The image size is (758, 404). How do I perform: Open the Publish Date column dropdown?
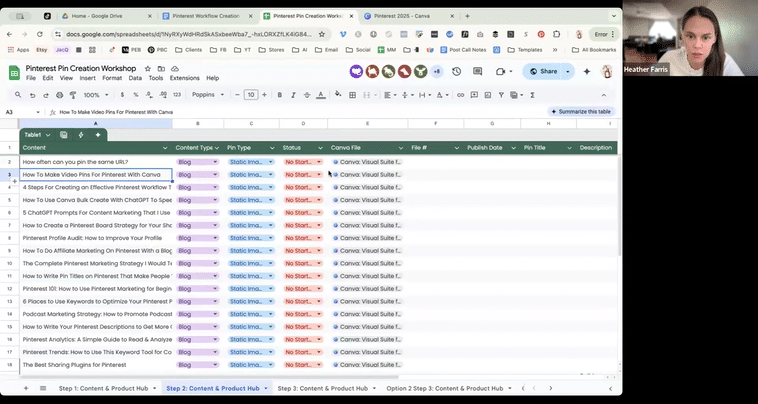click(x=513, y=148)
